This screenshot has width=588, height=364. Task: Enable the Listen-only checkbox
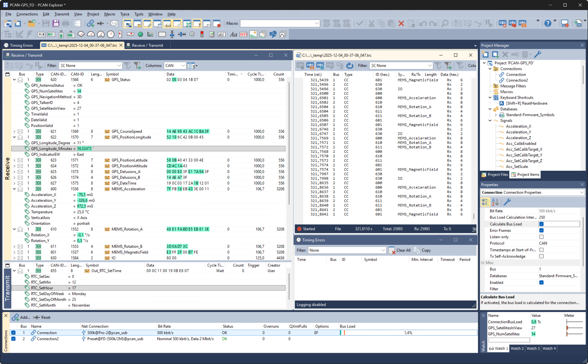541,237
